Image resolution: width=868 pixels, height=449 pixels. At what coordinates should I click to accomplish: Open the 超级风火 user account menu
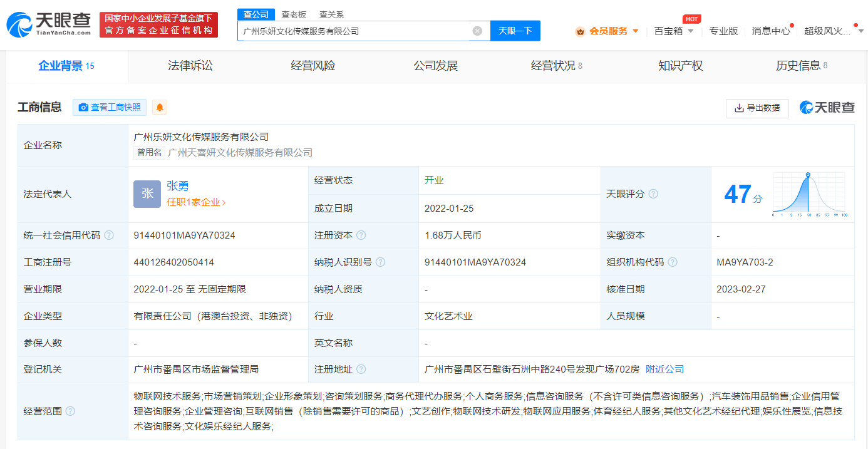(x=833, y=31)
